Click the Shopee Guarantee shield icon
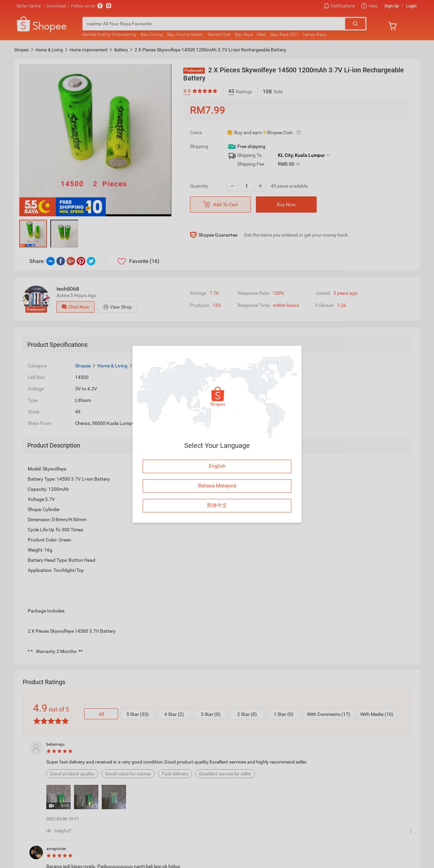Viewport: 434px width, 868px height. point(193,235)
